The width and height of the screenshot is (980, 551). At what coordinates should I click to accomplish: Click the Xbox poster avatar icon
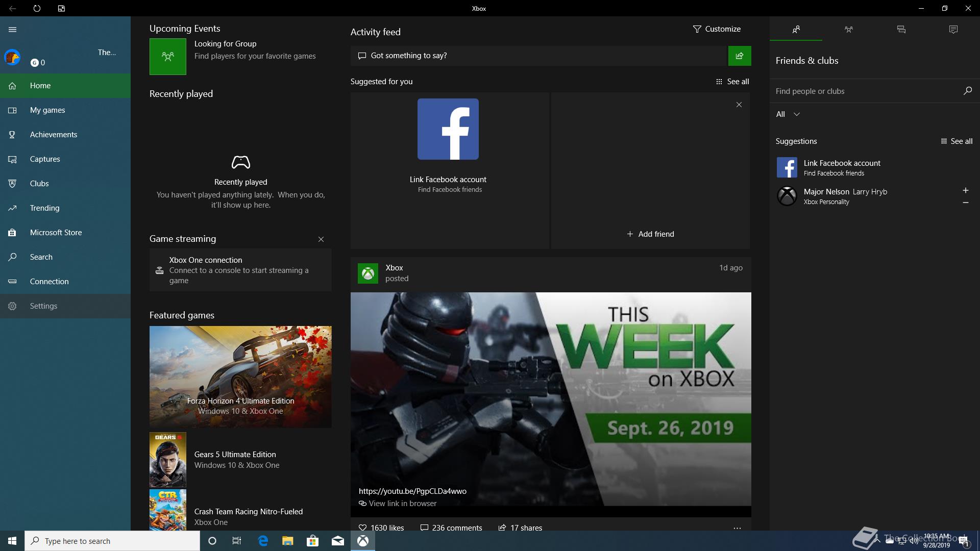coord(368,273)
